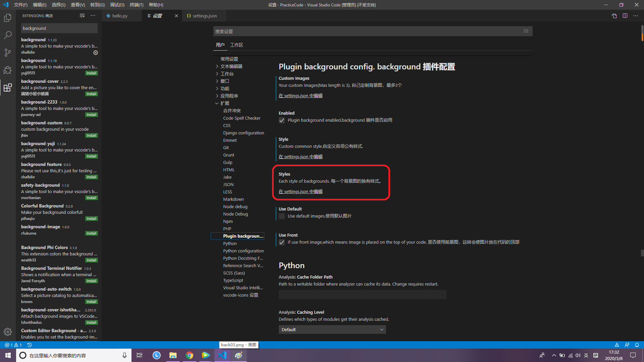The image size is (644, 362).
Task: Open the Explorer view in activity bar
Action: (x=8, y=18)
